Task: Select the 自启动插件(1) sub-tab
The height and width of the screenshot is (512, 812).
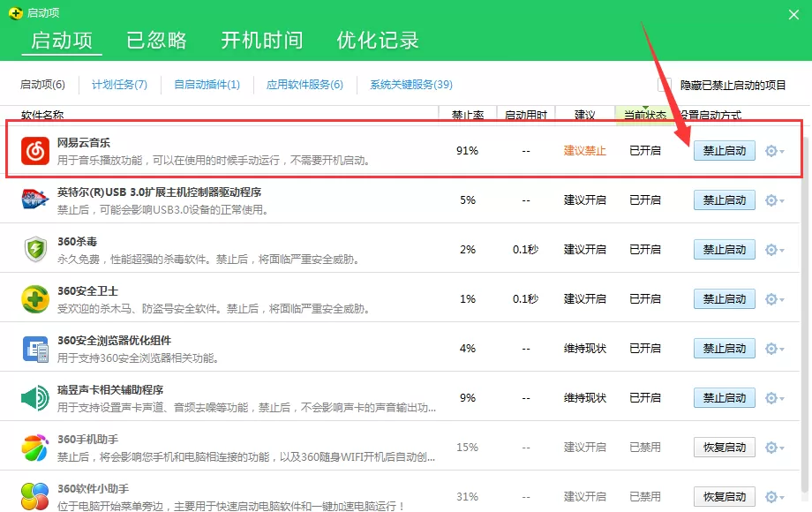Action: click(207, 85)
